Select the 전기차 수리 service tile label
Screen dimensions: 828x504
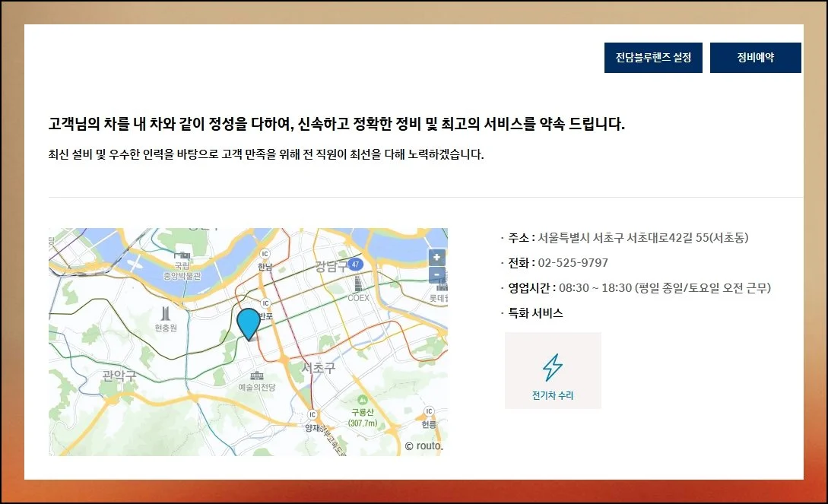553,395
